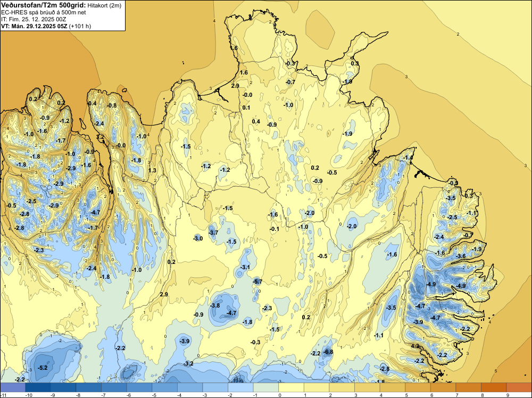
Task: Select the legend scale label -5
Action: click(155, 395)
